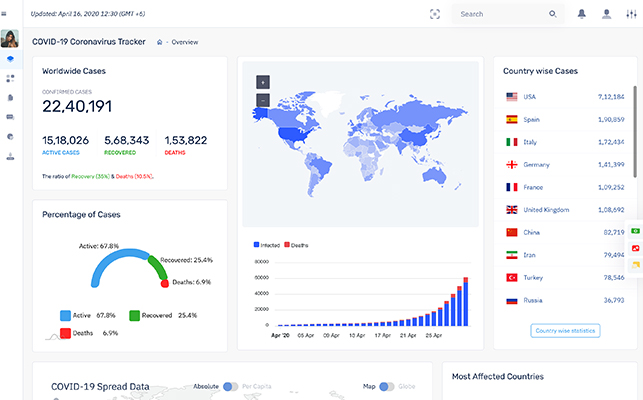Toggle fullscreen mode icon in header
643x400 pixels.
point(434,14)
